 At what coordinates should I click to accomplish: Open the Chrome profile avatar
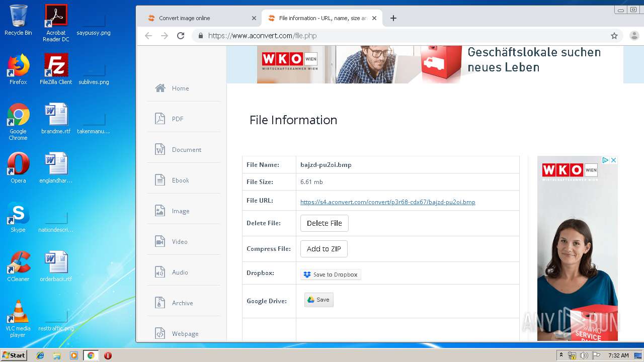[x=634, y=36]
